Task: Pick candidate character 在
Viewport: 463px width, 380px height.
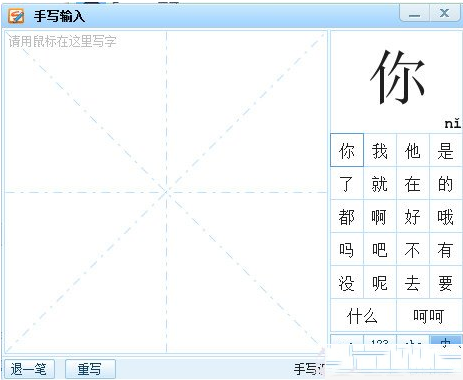Action: point(413,184)
